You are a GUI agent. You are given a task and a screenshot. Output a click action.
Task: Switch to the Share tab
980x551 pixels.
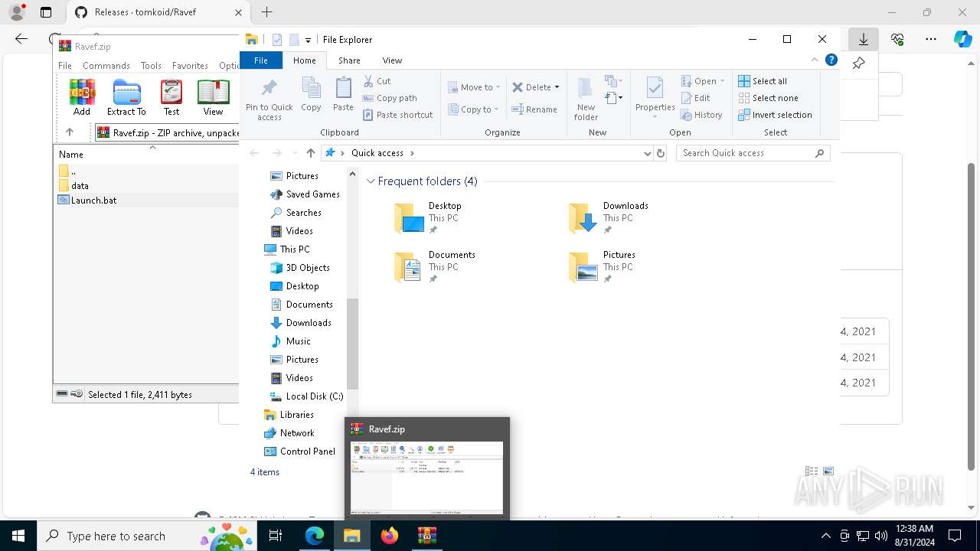[x=349, y=60]
